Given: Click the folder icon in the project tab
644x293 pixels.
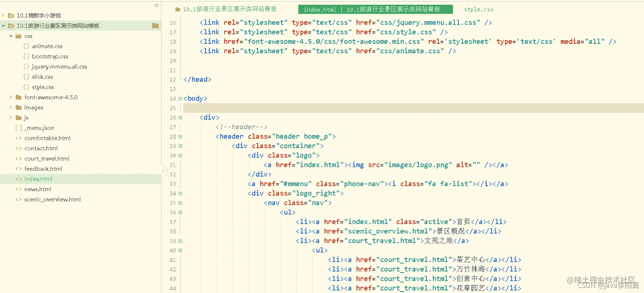Looking at the screenshot, I should click(x=178, y=9).
